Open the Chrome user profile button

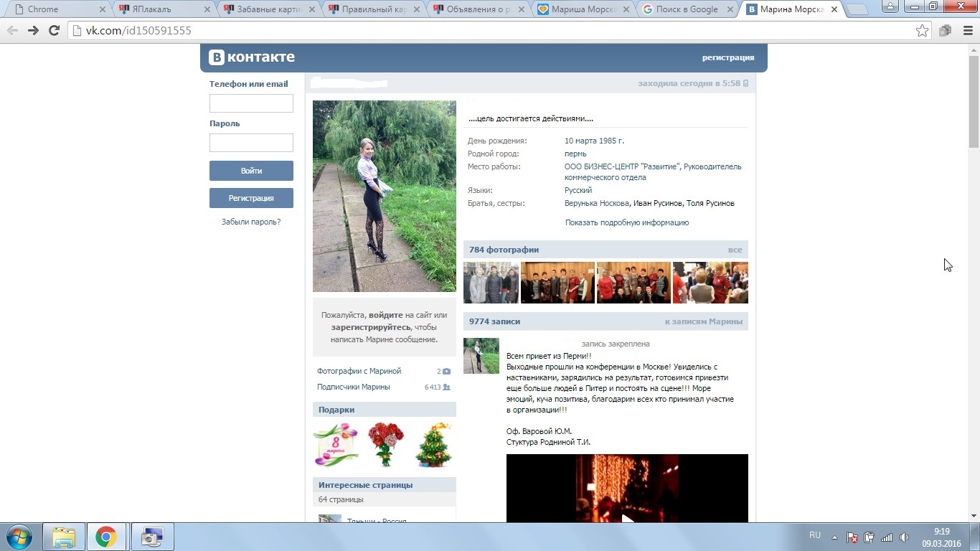coord(890,6)
